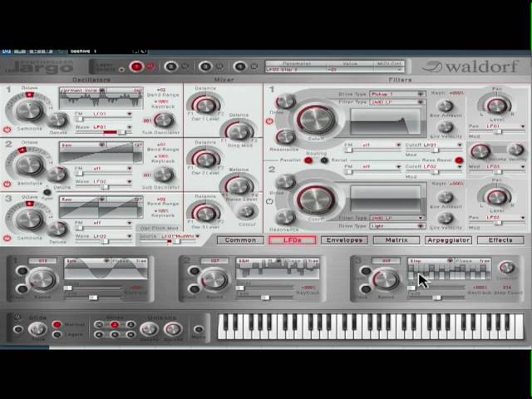
Task: Open Filter 2 Filter Type dropdown
Action: click(397, 218)
